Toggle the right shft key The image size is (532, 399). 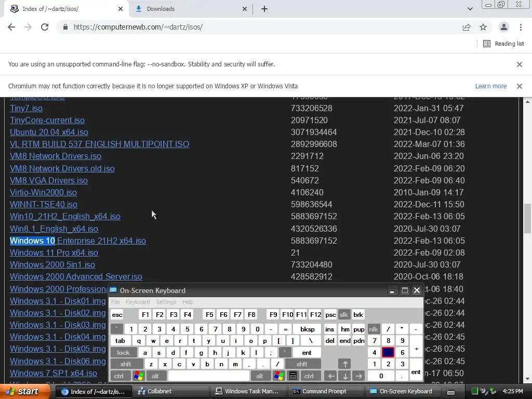click(302, 364)
